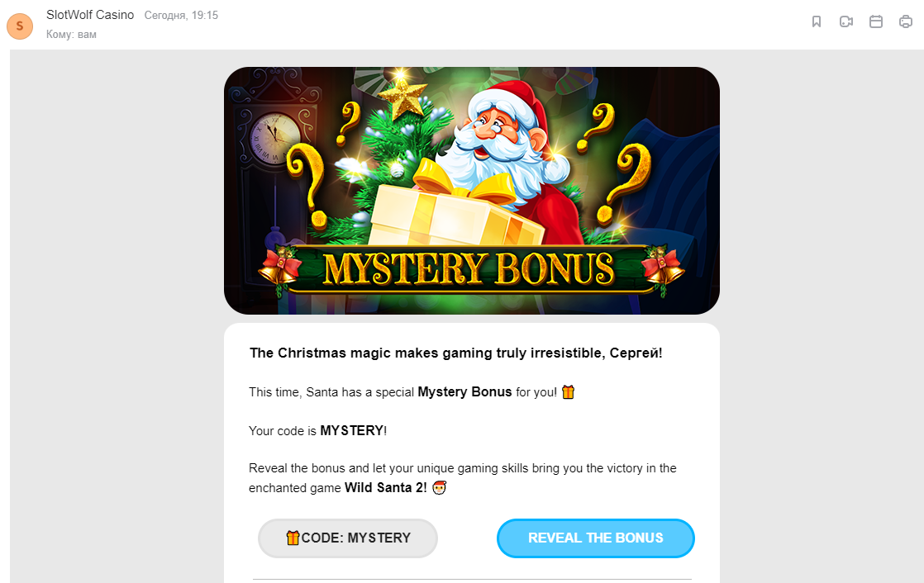Click the gift icon inside CODE button
This screenshot has height=583, width=924.
[x=293, y=538]
